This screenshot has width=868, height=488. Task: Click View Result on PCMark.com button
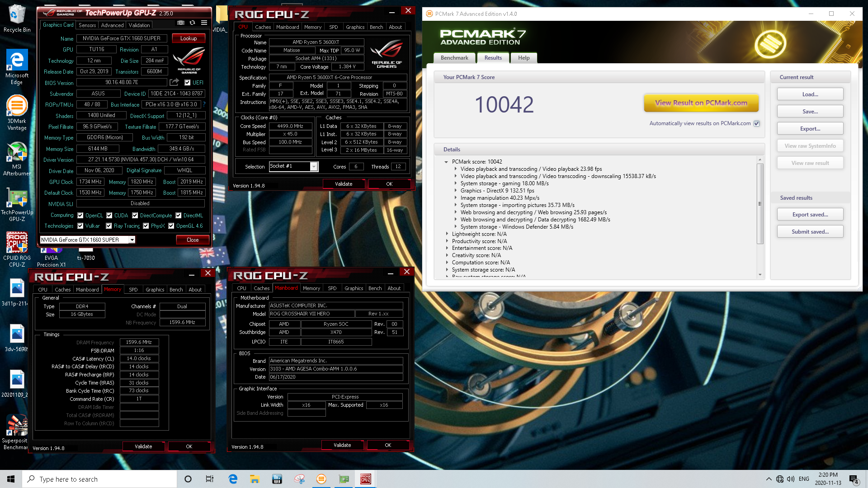click(x=701, y=103)
